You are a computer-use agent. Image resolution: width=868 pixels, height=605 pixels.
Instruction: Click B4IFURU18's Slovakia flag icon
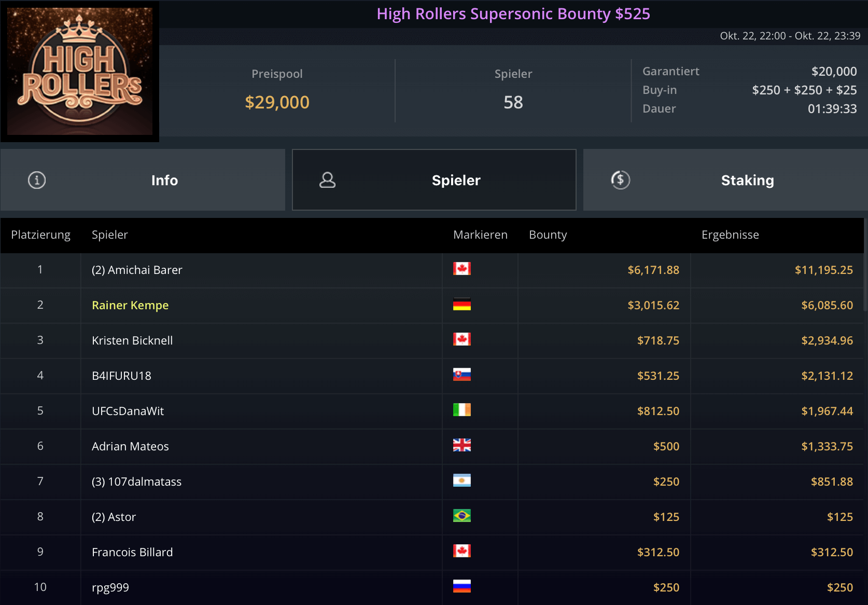click(x=461, y=375)
